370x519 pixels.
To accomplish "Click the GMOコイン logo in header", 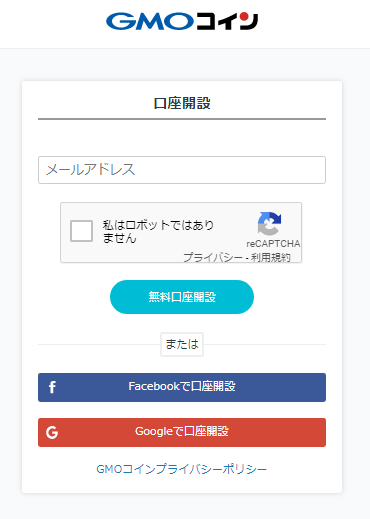I will coord(182,21).
